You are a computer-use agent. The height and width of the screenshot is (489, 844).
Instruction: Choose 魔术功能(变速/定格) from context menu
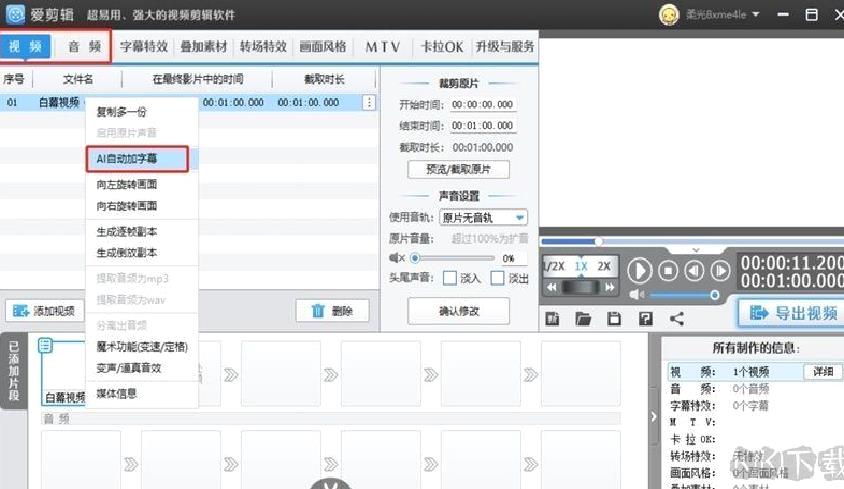click(142, 347)
